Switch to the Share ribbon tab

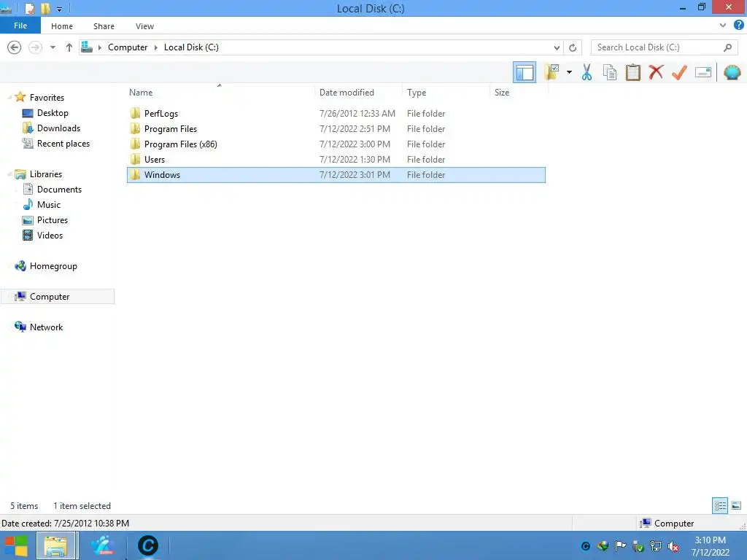[104, 26]
